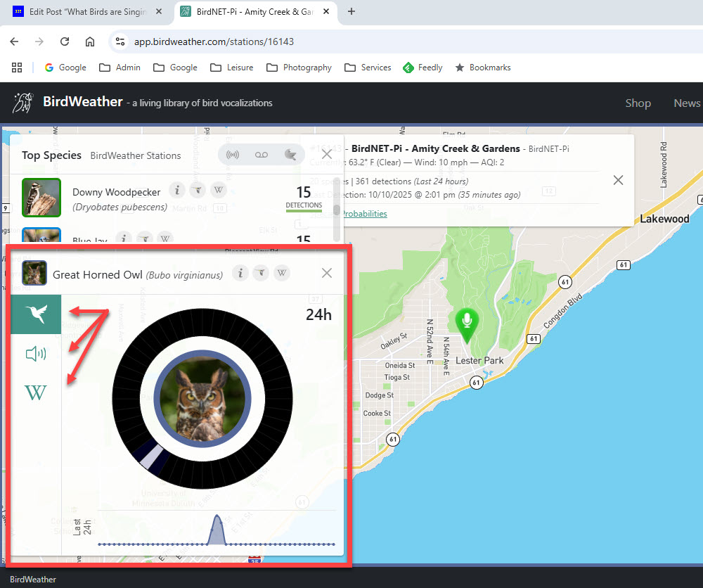Expand the Admin bookmarks folder
The width and height of the screenshot is (703, 588).
[120, 68]
